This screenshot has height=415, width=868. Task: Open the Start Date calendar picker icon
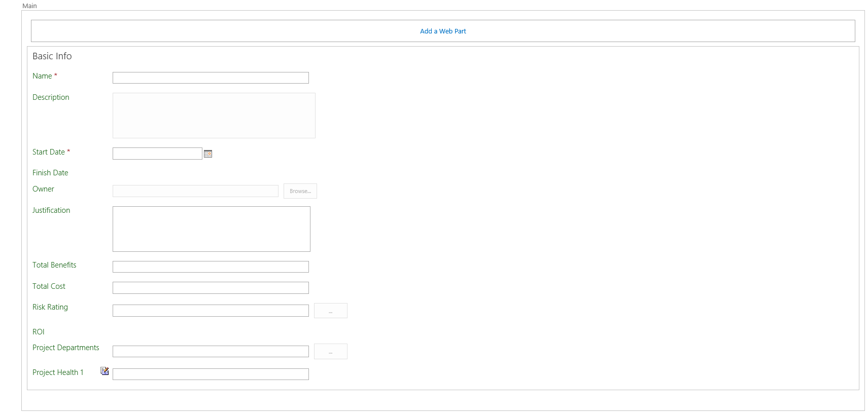[x=208, y=154]
